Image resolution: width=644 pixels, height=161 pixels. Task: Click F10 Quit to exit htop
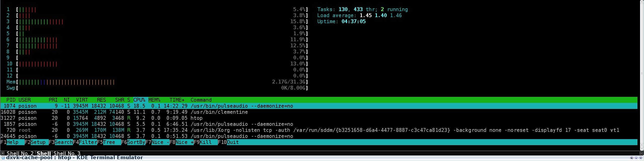pos(228,142)
